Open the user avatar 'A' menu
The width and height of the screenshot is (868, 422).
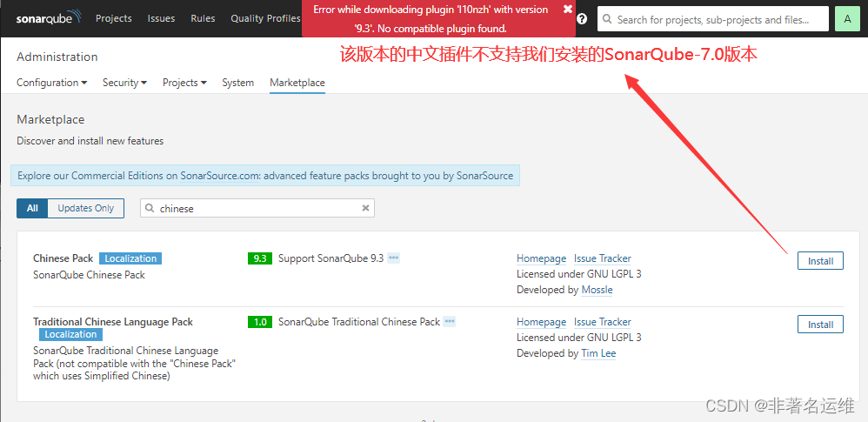[x=847, y=19]
